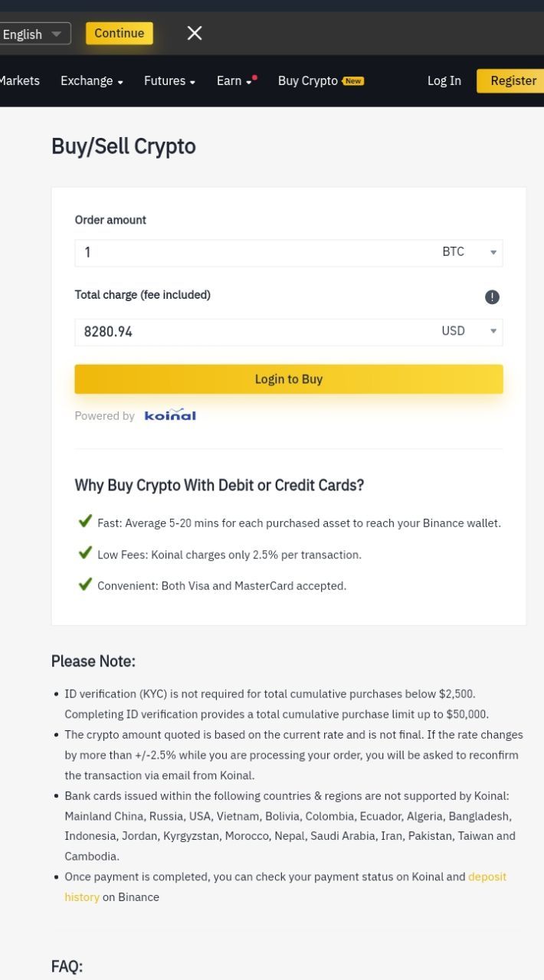Click the Register button
The image size is (544, 980).
[511, 80]
